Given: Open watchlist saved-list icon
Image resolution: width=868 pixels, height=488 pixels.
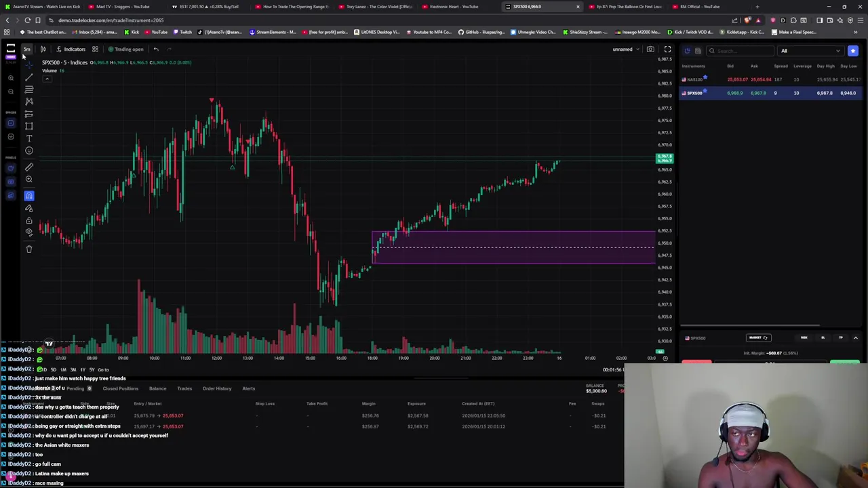Looking at the screenshot, I should pos(698,51).
